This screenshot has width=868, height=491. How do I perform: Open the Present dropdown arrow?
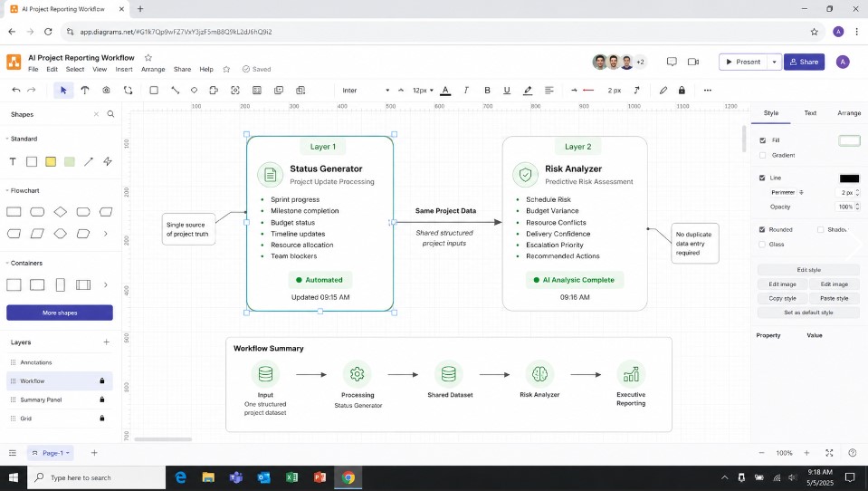774,63
